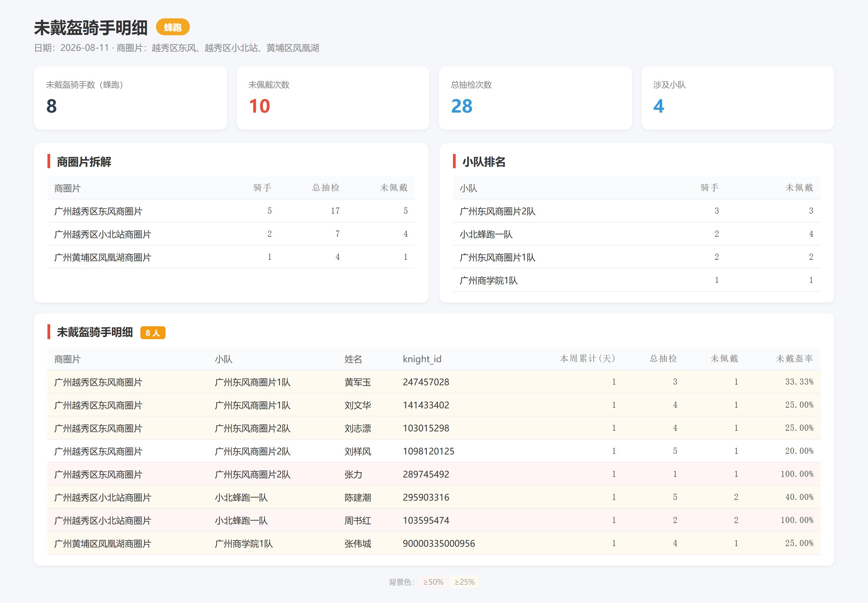Click knight_id 103595474
Screen dimensions: 868x603
(x=426, y=520)
